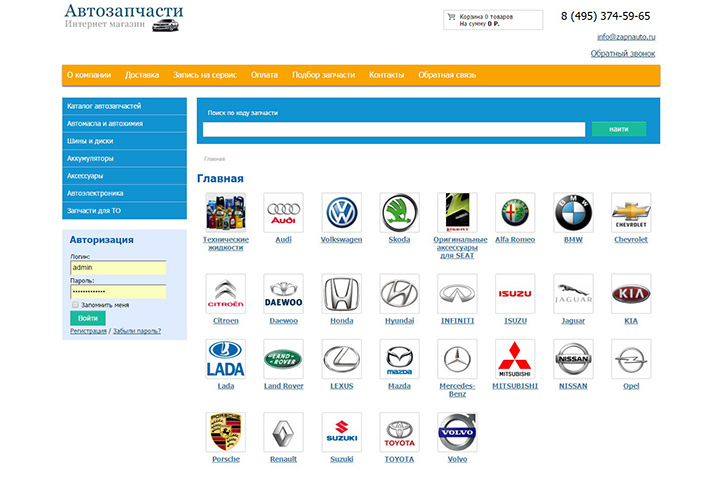Open Подбор запчасти menu item
720x480 pixels.
[324, 75]
